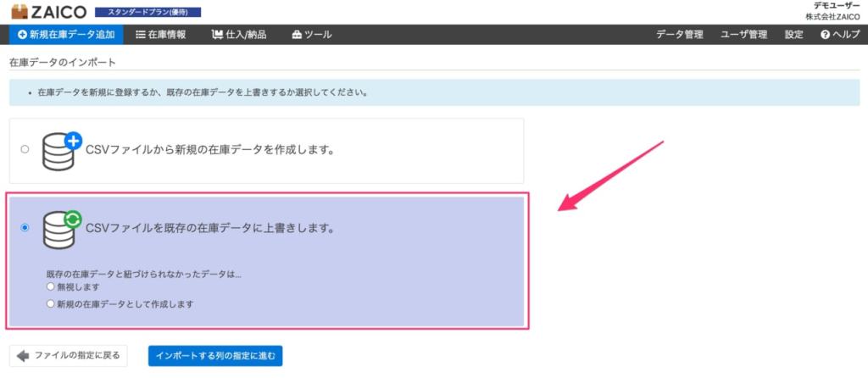Click the blue info message about import selection
This screenshot has width=868, height=378.
(x=434, y=92)
